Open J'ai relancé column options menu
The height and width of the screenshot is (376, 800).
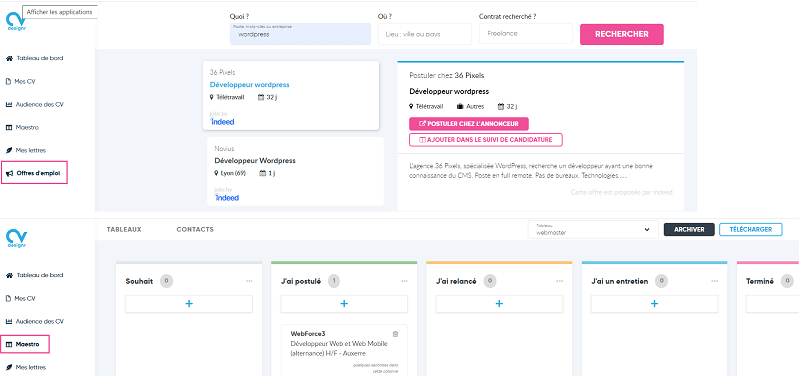pos(560,281)
